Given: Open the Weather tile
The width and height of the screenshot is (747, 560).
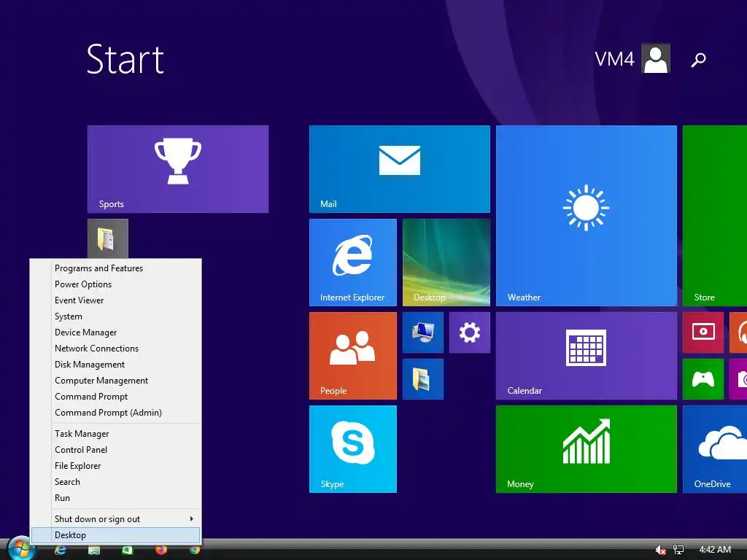Looking at the screenshot, I should click(586, 216).
